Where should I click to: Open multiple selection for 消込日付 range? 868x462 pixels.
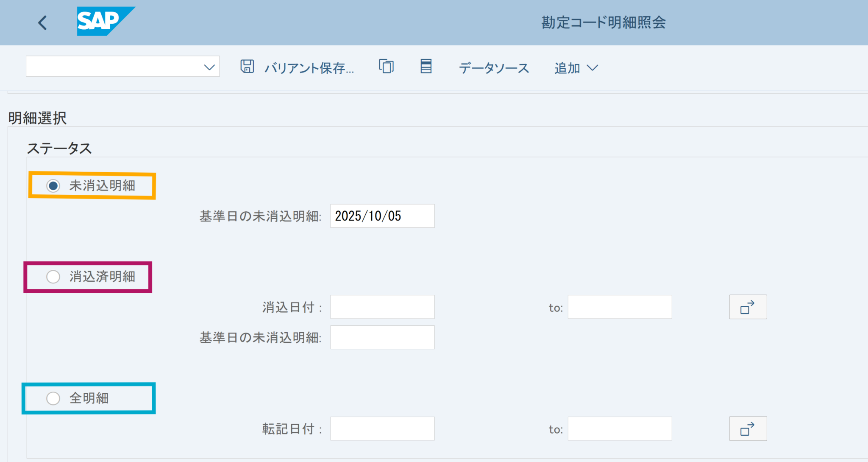pyautogui.click(x=748, y=307)
